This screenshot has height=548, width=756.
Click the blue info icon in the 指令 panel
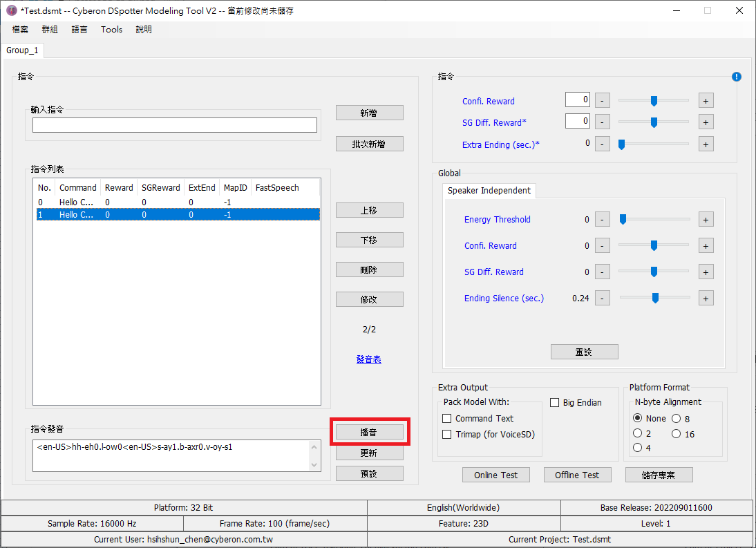[x=736, y=77]
